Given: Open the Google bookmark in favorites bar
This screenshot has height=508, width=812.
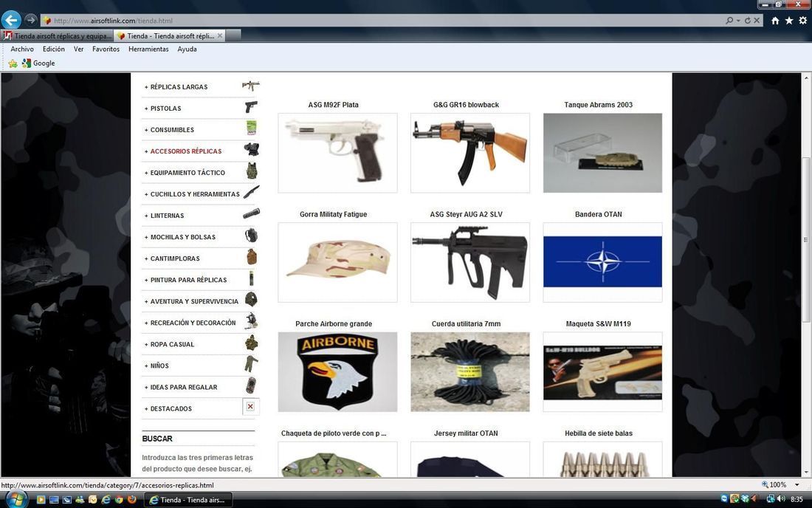Looking at the screenshot, I should pos(38,63).
